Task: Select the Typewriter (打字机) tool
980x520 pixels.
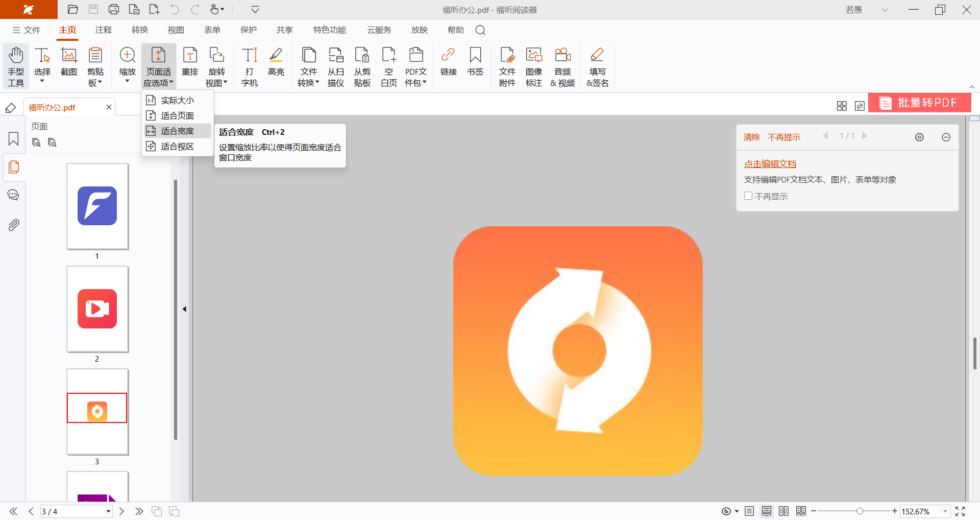Action: (250, 66)
